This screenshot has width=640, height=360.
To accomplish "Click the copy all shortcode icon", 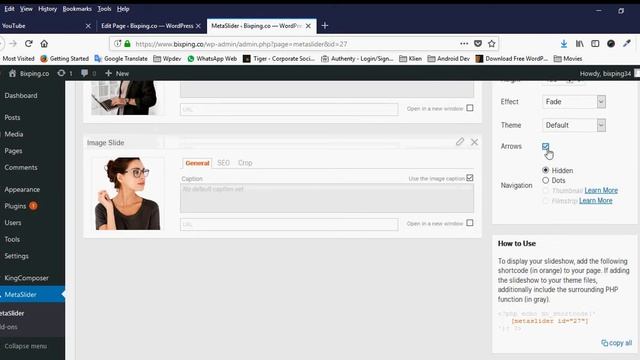I will tap(604, 343).
